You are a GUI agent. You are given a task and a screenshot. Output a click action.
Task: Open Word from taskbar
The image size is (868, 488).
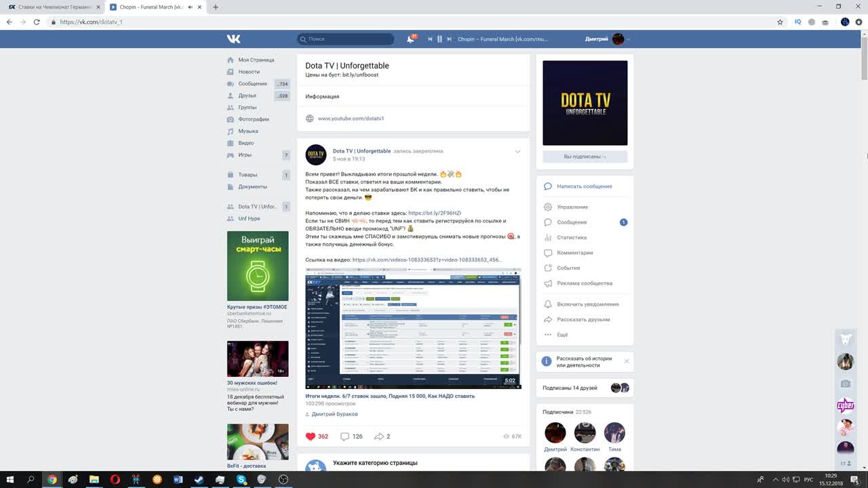click(178, 479)
